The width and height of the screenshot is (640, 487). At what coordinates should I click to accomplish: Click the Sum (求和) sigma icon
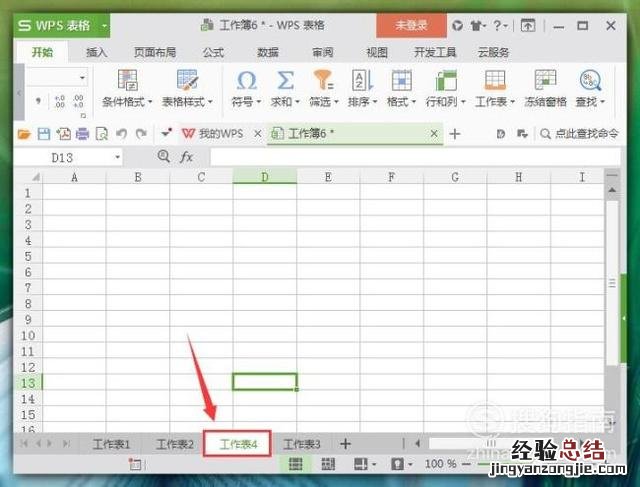click(x=285, y=80)
